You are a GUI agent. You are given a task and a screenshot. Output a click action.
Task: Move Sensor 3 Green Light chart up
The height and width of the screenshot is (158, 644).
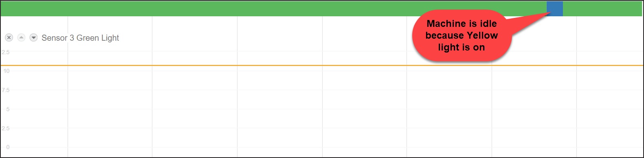(x=21, y=37)
